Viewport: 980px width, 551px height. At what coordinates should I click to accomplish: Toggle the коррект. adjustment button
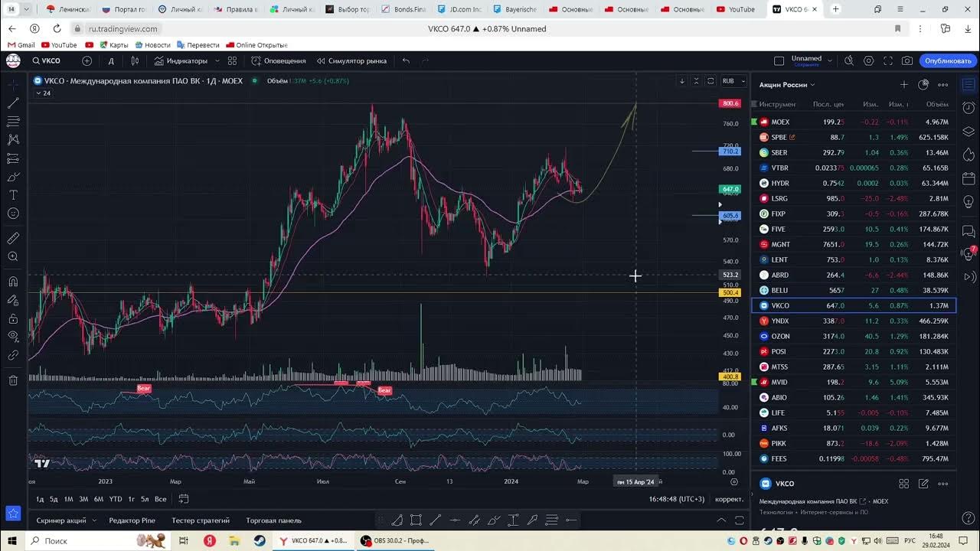(729, 499)
